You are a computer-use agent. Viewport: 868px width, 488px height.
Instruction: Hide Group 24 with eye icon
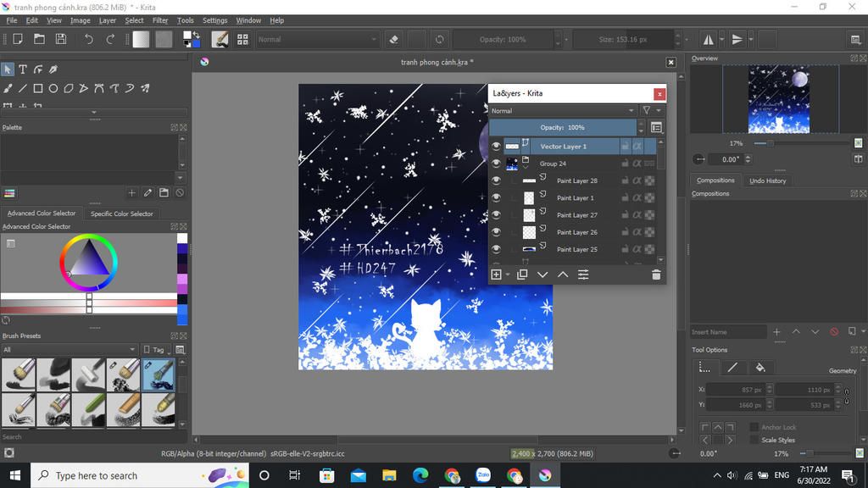pyautogui.click(x=496, y=164)
